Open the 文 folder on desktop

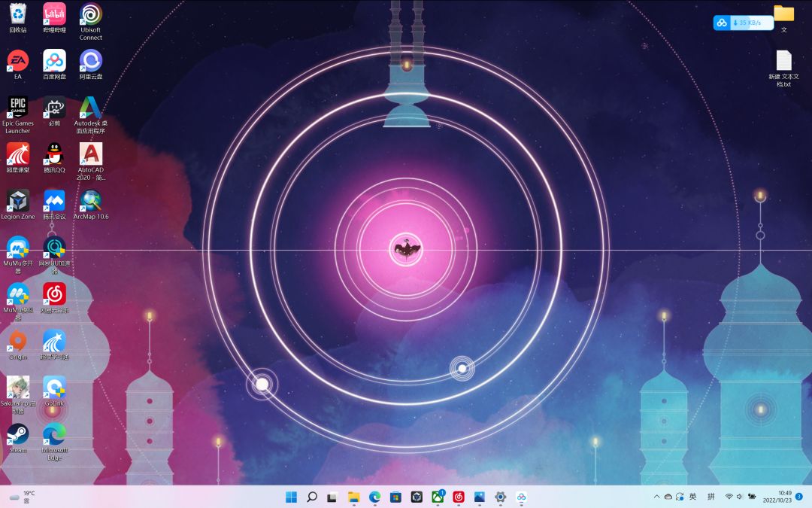[783, 18]
